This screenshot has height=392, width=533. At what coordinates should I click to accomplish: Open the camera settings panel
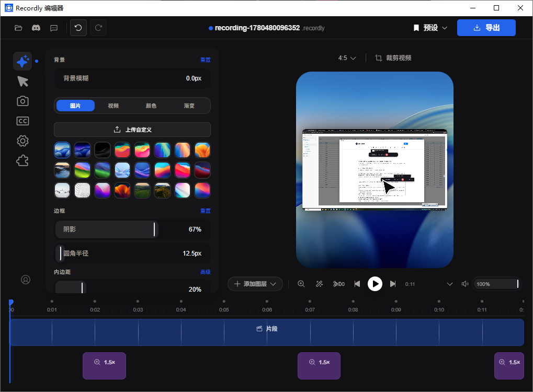pos(23,101)
